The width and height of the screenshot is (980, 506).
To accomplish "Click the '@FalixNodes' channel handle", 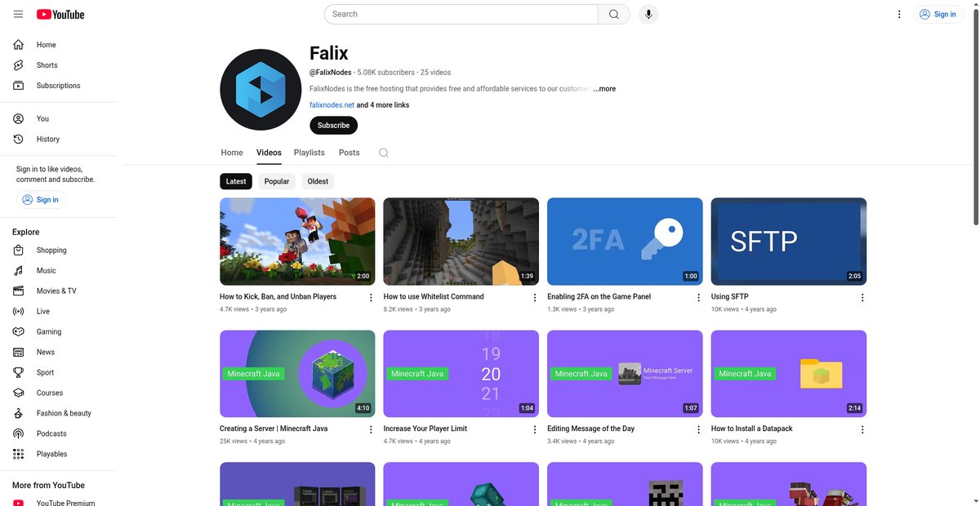I will coord(330,73).
